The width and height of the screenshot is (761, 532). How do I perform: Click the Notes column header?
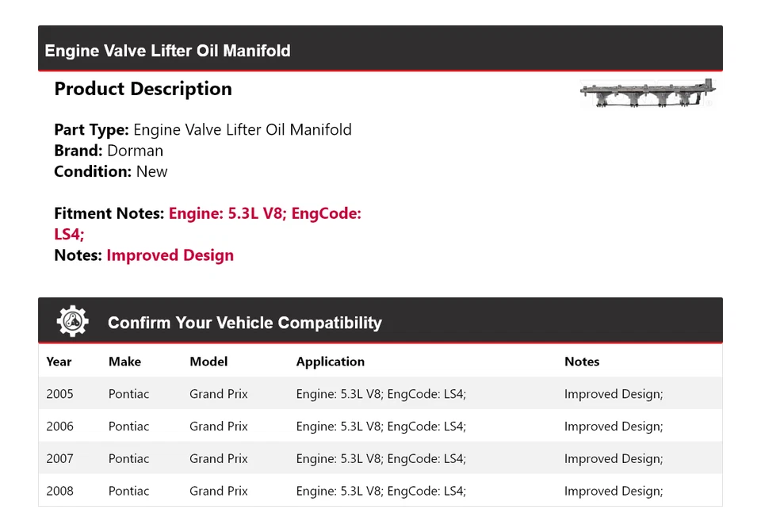[582, 362]
